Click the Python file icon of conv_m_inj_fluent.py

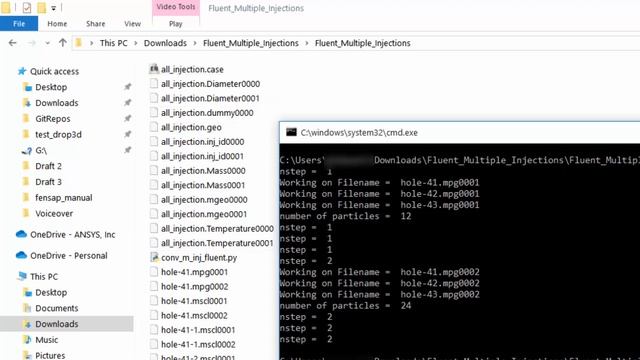pos(154,257)
